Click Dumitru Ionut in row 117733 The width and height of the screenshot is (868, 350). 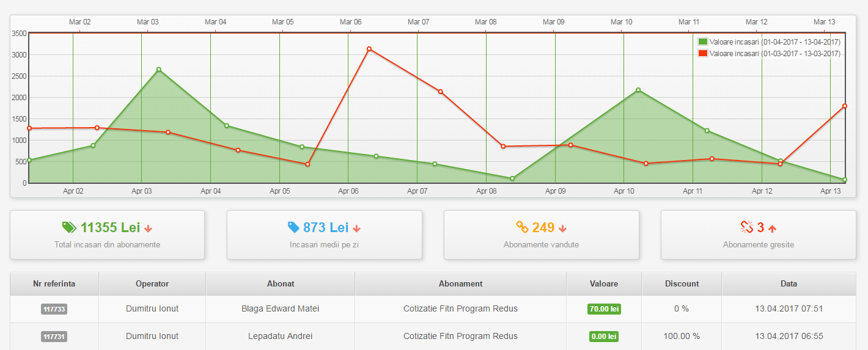pyautogui.click(x=152, y=309)
